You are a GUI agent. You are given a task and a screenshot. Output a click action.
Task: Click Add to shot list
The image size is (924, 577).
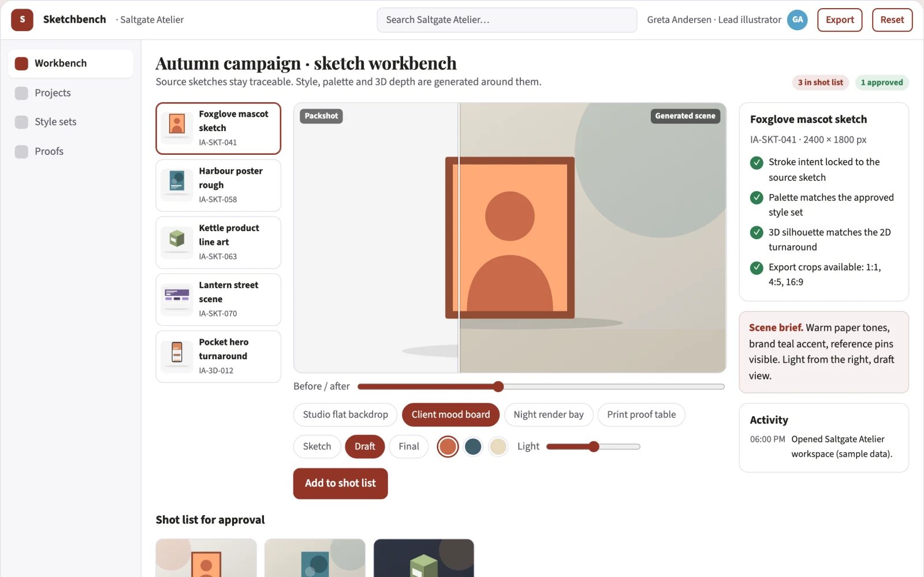(x=340, y=483)
